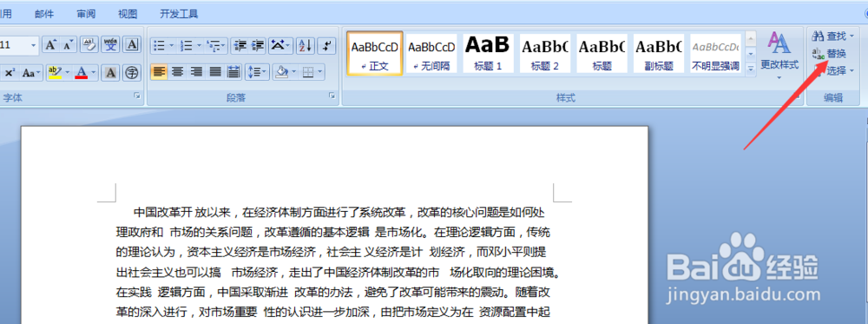
Task: Open the Asian Layout menu
Action: click(x=280, y=45)
